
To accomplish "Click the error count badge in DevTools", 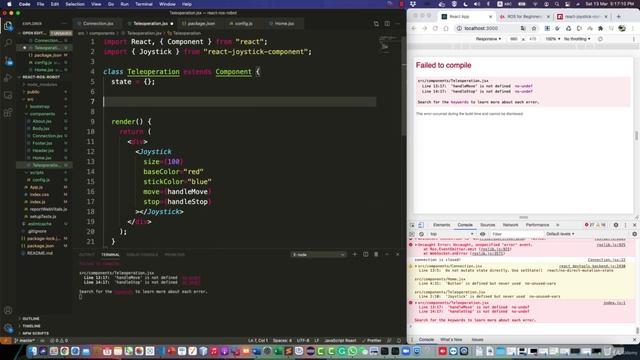I will (x=589, y=225).
